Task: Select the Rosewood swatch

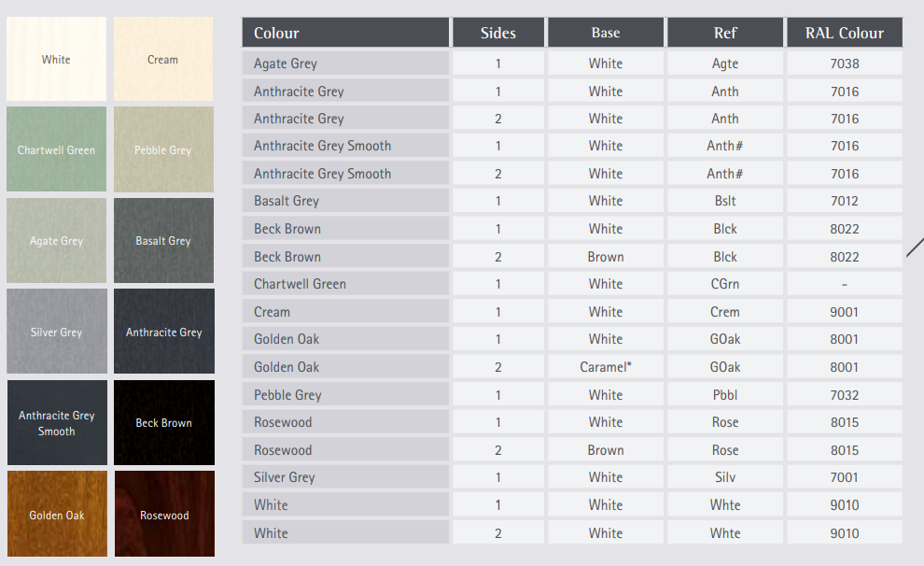Action: 164,514
